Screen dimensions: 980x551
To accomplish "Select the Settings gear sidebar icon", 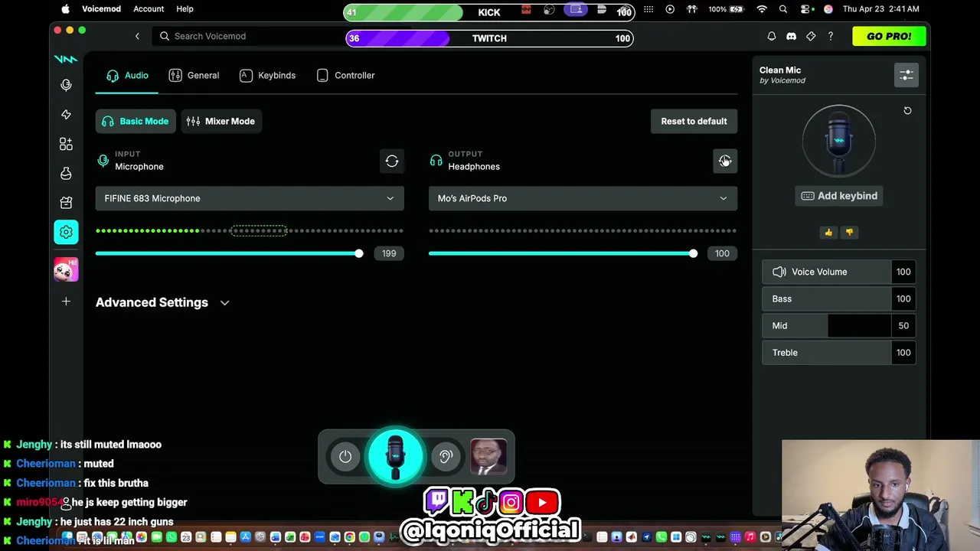I will (66, 232).
